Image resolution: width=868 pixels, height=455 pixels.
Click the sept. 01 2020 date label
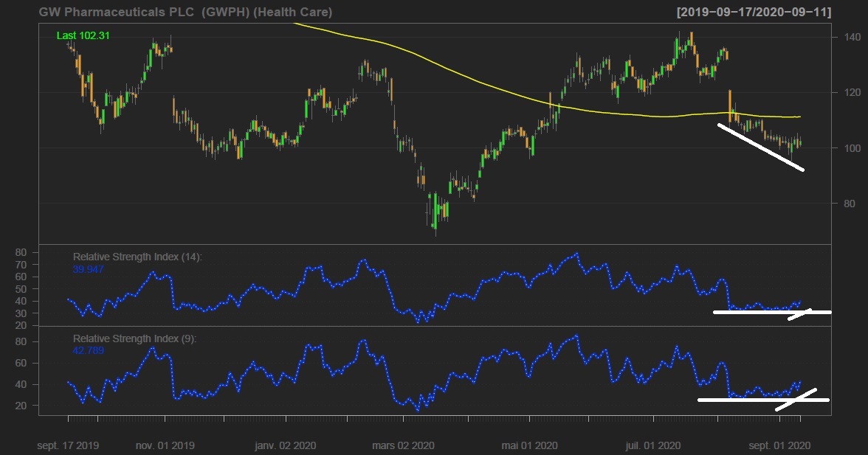click(x=779, y=445)
